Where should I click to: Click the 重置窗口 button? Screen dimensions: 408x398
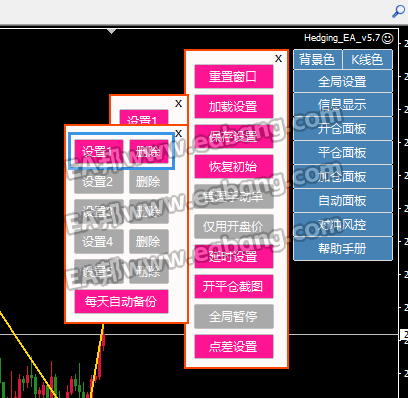pos(234,77)
